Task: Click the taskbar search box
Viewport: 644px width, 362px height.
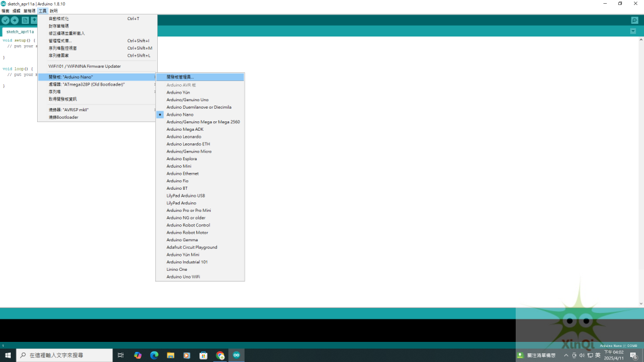Action: [65, 356]
